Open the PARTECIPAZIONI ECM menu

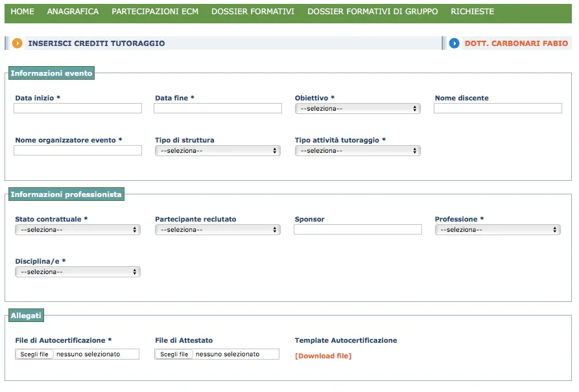click(x=155, y=12)
